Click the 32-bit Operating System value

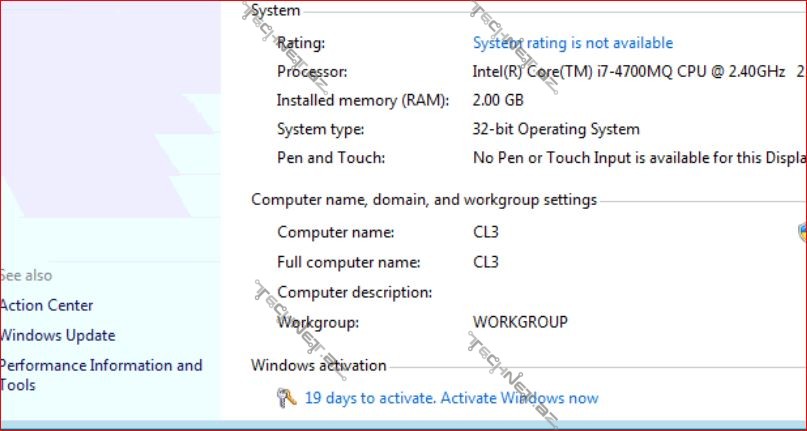coord(555,129)
